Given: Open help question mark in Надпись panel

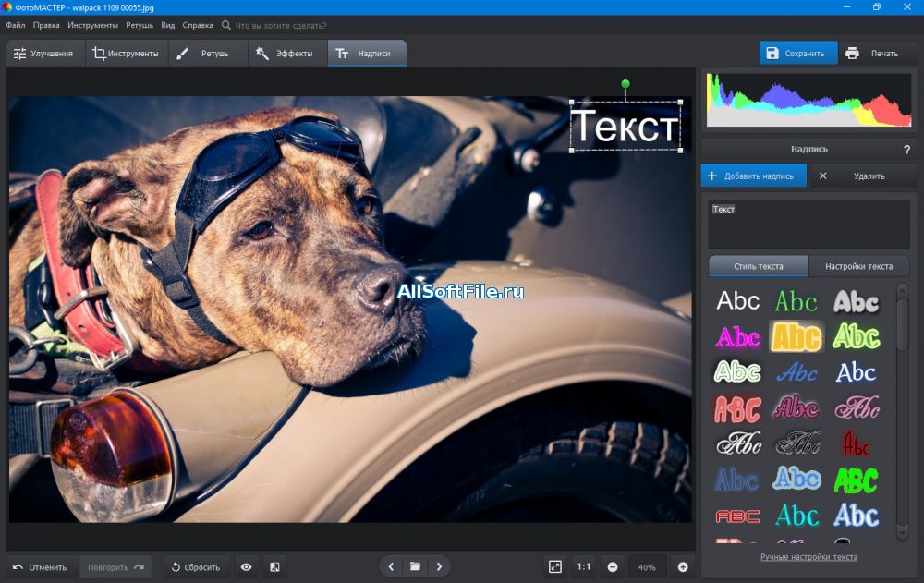Looking at the screenshot, I should pyautogui.click(x=906, y=150).
